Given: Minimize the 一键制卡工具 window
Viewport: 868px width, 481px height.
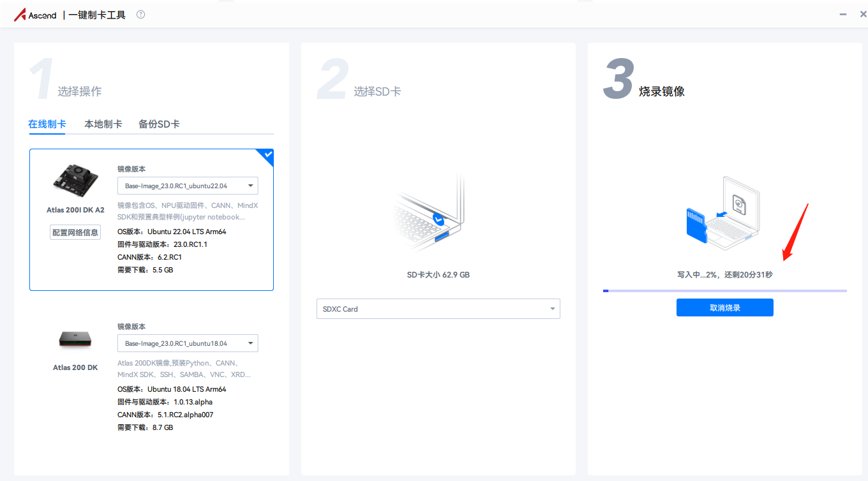Looking at the screenshot, I should click(843, 14).
